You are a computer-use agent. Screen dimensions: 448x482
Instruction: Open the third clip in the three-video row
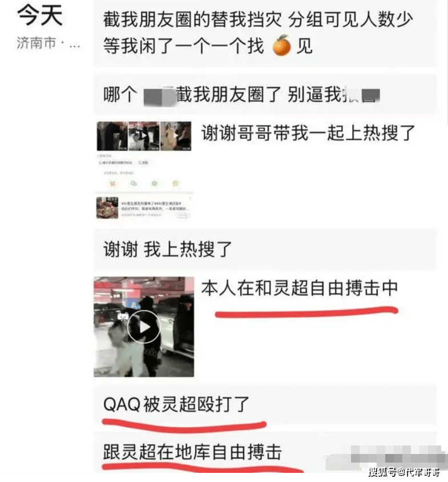(176, 136)
